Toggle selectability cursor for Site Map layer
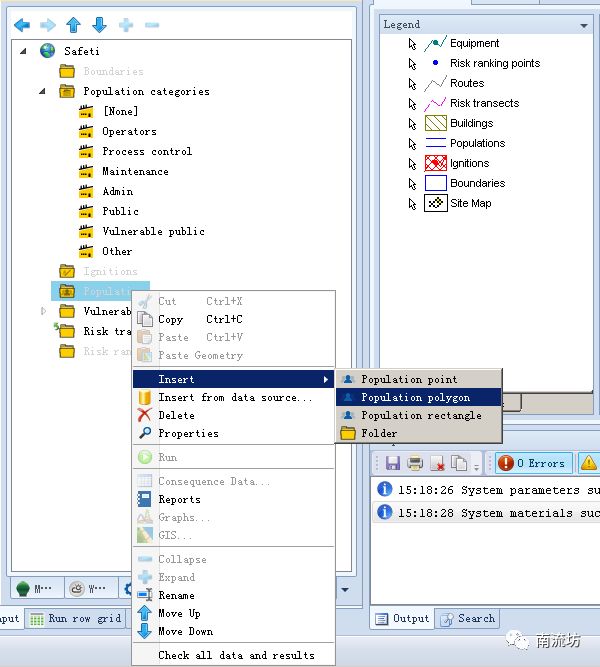 tap(412, 204)
